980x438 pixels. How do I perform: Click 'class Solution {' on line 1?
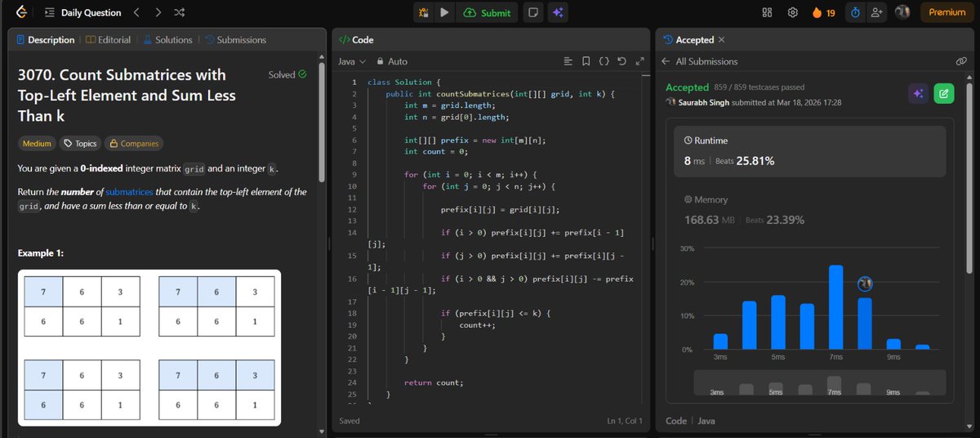tap(404, 83)
